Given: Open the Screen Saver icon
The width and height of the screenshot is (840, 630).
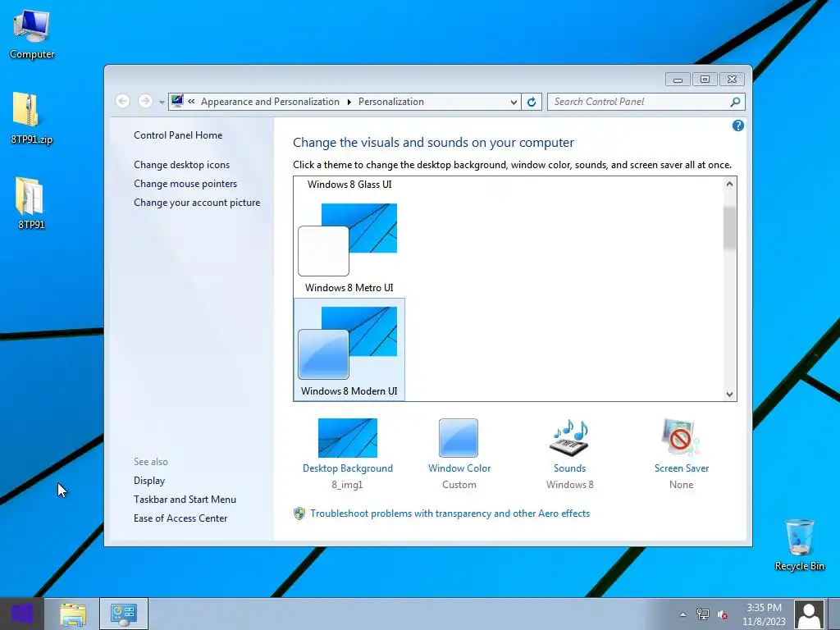Looking at the screenshot, I should (x=680, y=438).
